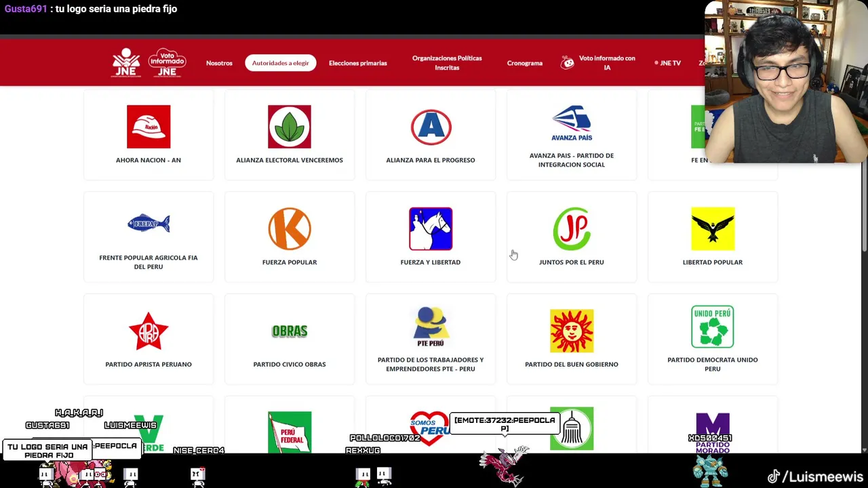Open the Nosotros menu item

[219, 63]
